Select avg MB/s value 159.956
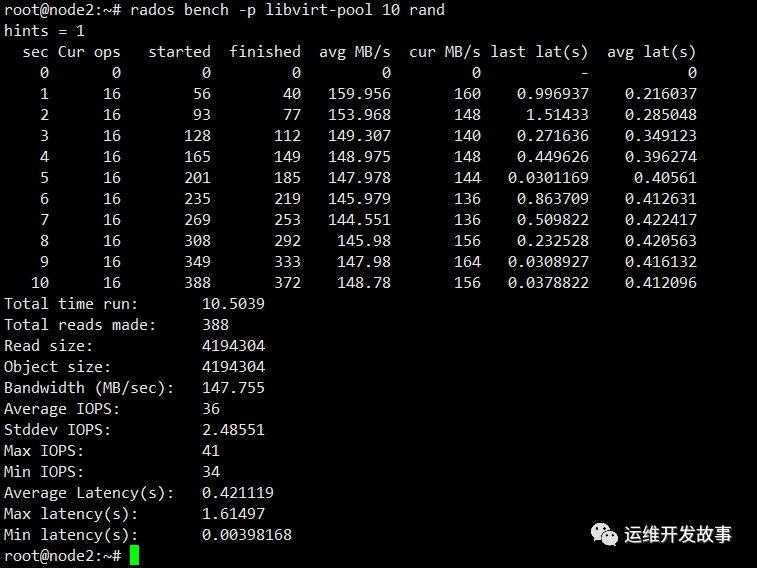The image size is (757, 568). coord(359,94)
